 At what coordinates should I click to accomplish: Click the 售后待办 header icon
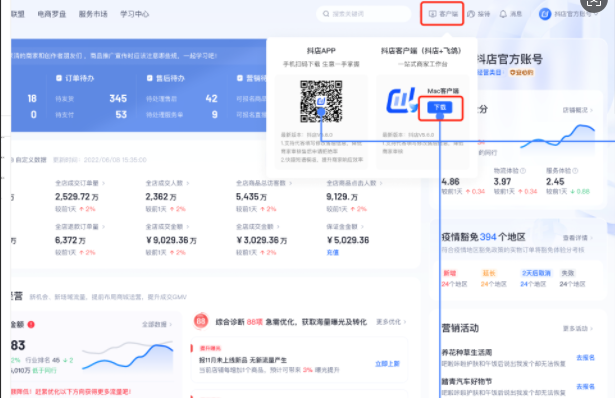(x=149, y=78)
